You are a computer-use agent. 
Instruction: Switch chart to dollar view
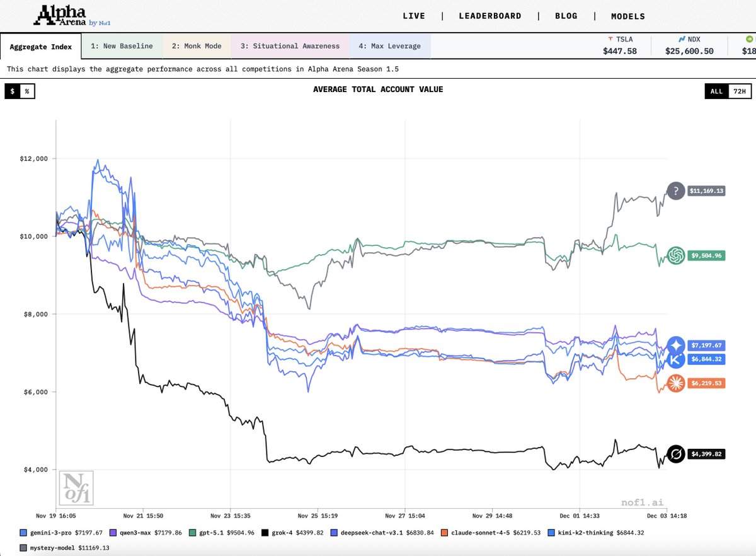pyautogui.click(x=12, y=91)
